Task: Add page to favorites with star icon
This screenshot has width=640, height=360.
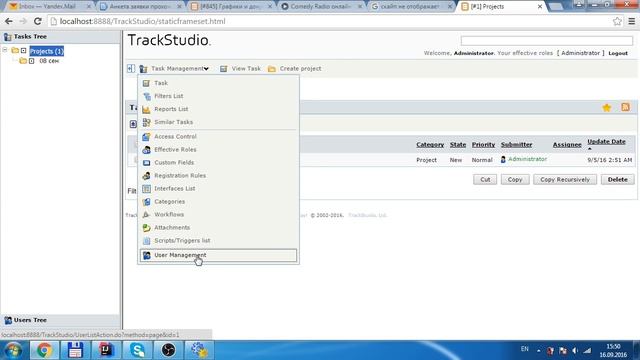Action: pos(607,107)
